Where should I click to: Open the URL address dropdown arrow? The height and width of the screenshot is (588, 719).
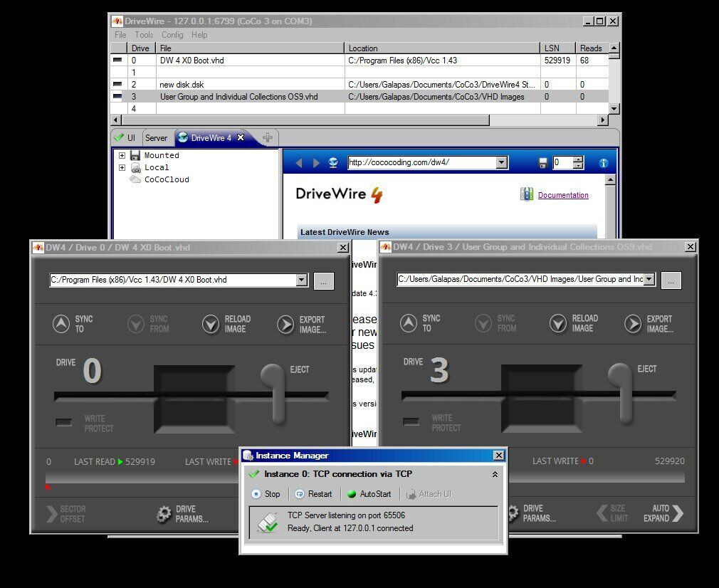coord(502,162)
